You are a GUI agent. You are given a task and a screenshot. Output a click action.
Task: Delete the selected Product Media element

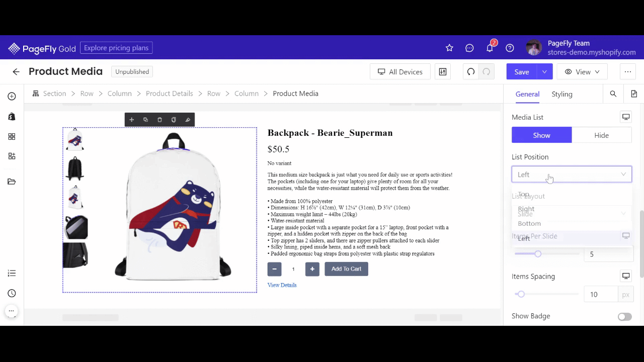tap(159, 120)
